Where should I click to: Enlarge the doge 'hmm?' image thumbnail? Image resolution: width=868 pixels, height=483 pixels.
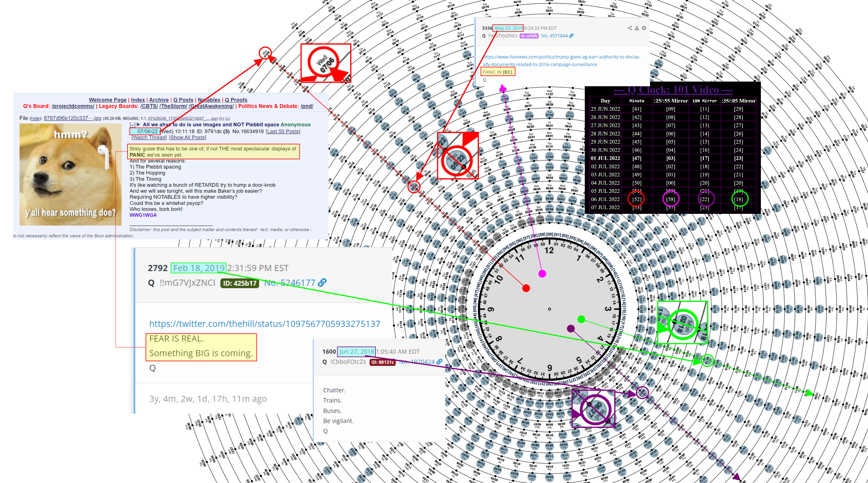(70, 174)
